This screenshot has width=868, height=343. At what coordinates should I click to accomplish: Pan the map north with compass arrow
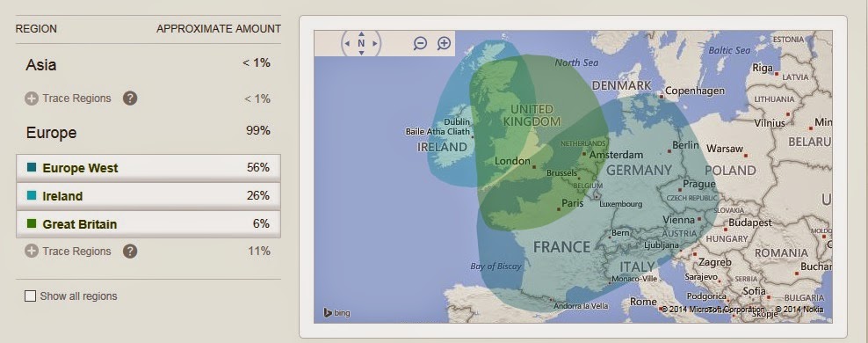pos(361,33)
